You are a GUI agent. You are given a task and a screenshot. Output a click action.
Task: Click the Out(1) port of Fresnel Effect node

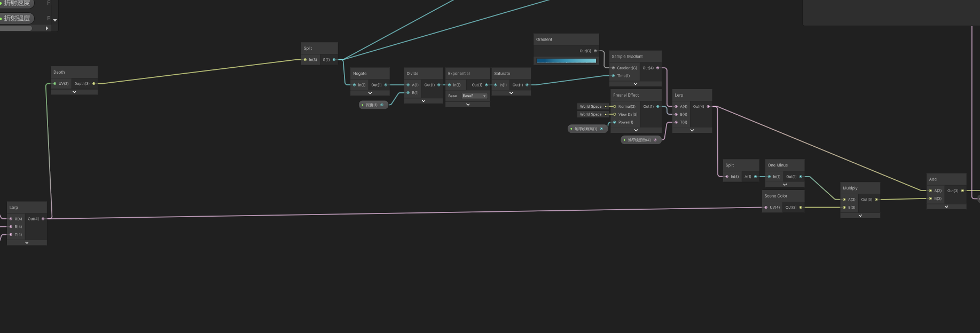pyautogui.click(x=657, y=106)
